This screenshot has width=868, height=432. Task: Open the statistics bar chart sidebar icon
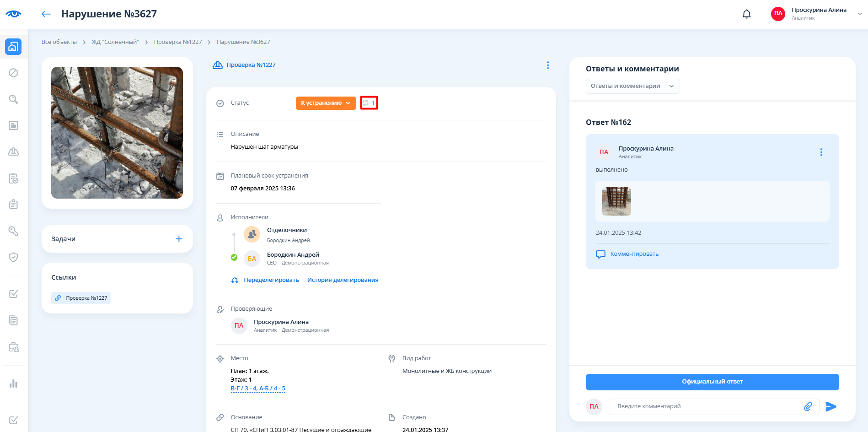tap(13, 383)
